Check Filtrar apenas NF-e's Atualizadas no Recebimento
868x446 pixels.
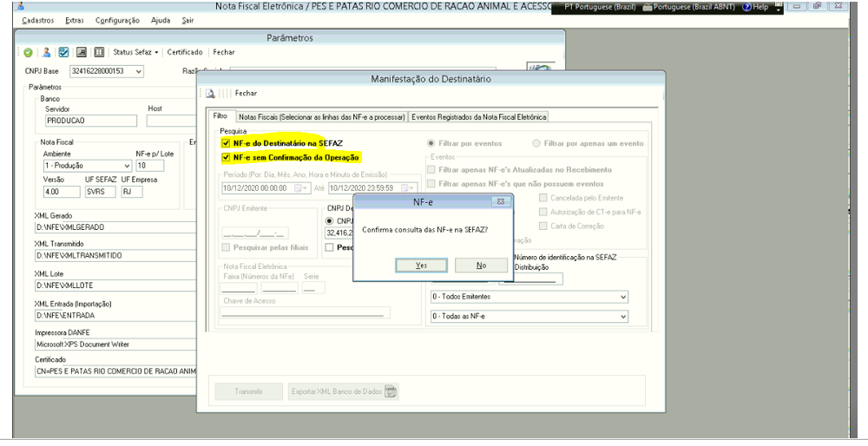point(431,170)
